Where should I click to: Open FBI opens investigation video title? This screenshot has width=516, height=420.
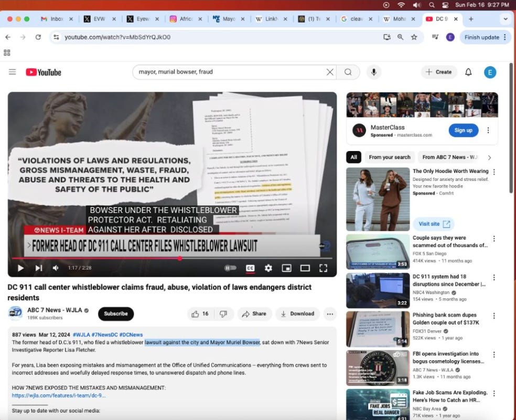(x=448, y=358)
